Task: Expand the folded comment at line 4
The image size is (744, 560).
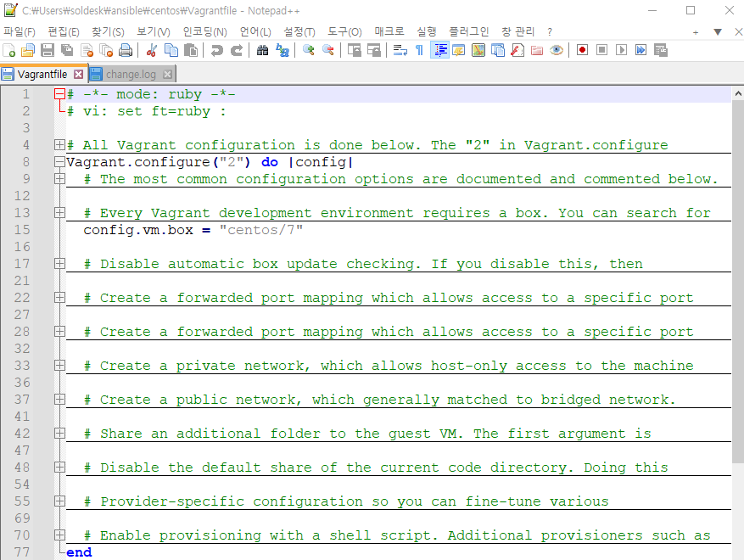Action: (x=59, y=145)
